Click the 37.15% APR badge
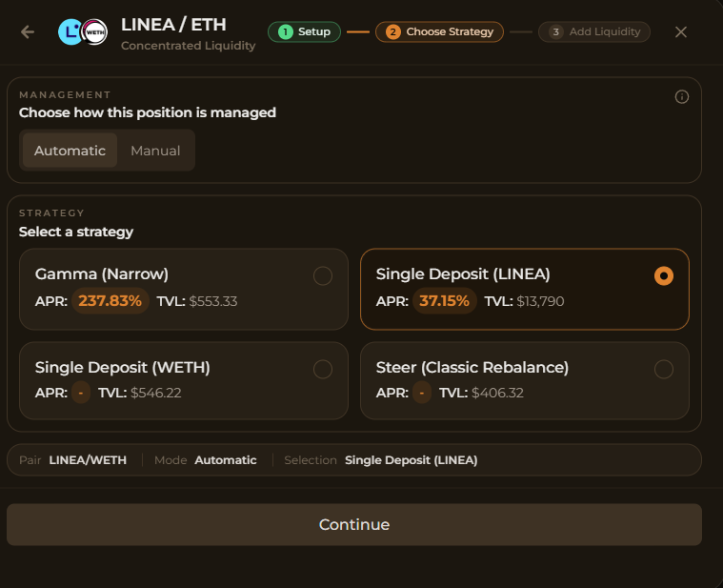Image resolution: width=723 pixels, height=588 pixels. (x=445, y=301)
